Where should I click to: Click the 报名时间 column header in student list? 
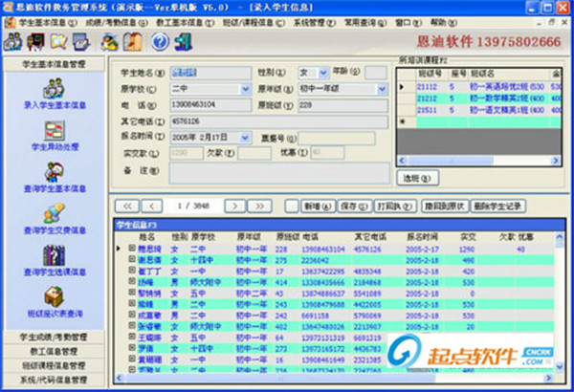[x=423, y=237]
